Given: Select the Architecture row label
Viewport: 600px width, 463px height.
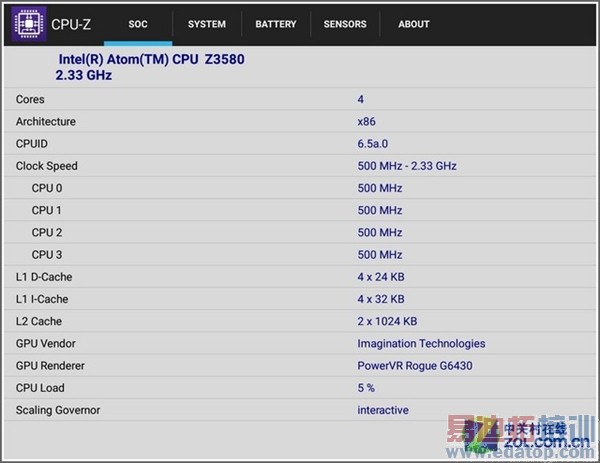Looking at the screenshot, I should coord(46,122).
